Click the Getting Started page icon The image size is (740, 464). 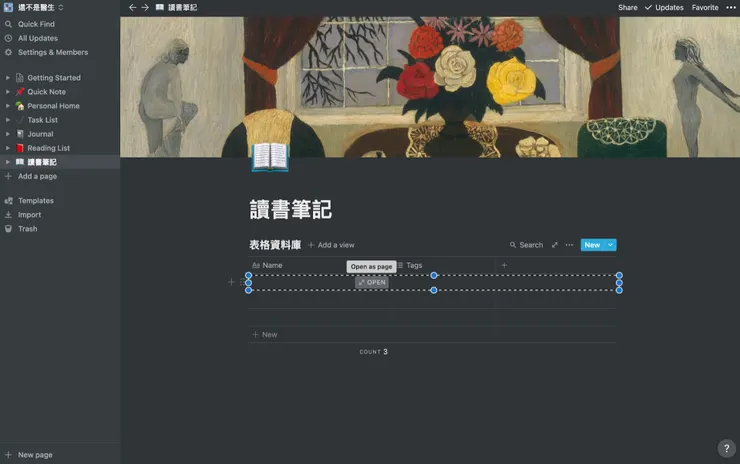click(20, 77)
